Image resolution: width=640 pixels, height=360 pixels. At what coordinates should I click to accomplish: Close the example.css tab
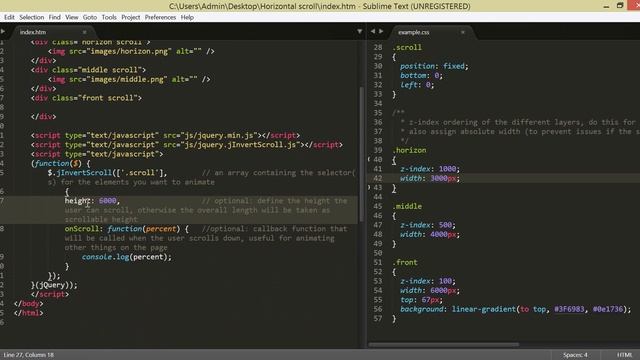pyautogui.click(x=462, y=32)
